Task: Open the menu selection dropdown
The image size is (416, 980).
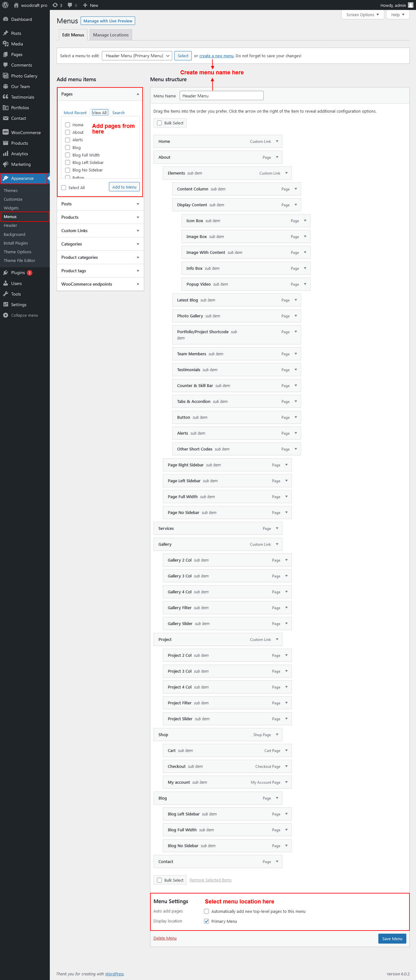Action: pos(137,56)
